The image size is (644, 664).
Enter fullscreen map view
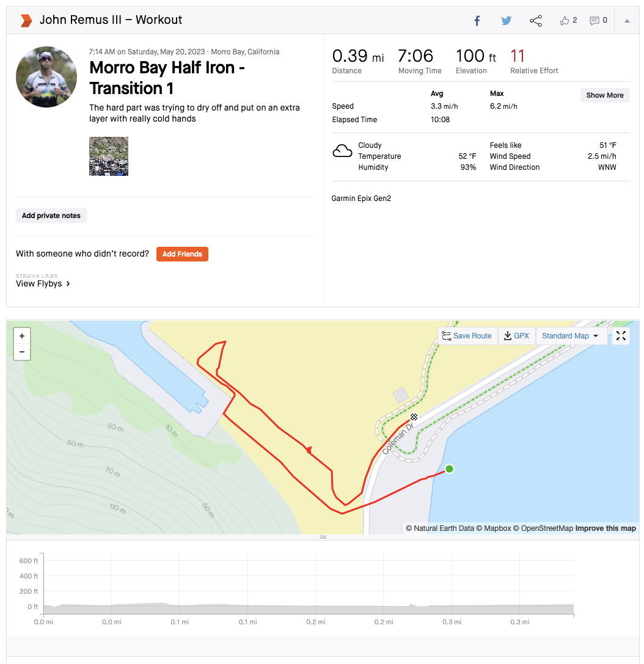click(621, 336)
